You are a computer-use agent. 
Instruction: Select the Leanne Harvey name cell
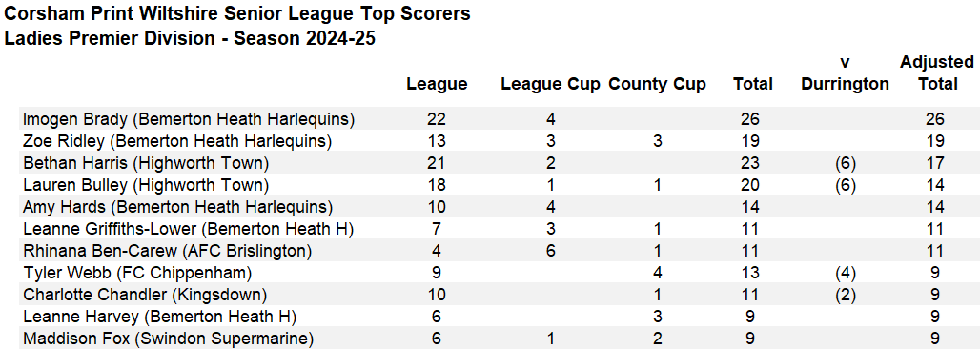(x=159, y=318)
